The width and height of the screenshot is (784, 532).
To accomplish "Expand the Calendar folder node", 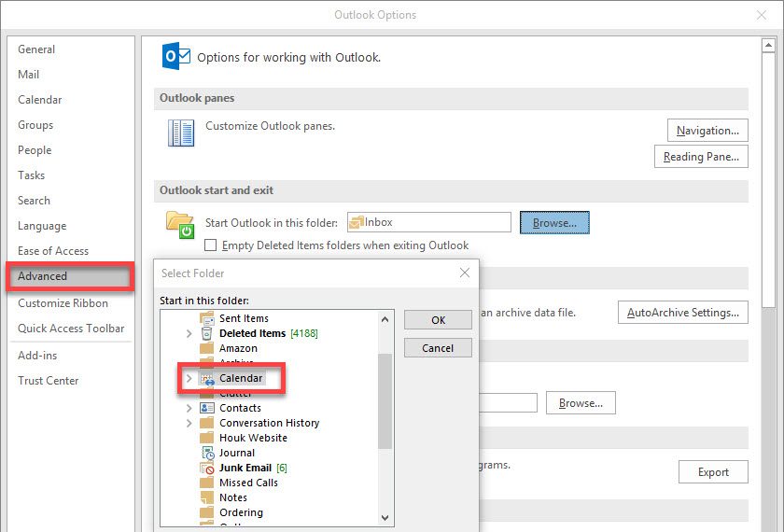I will tap(189, 379).
